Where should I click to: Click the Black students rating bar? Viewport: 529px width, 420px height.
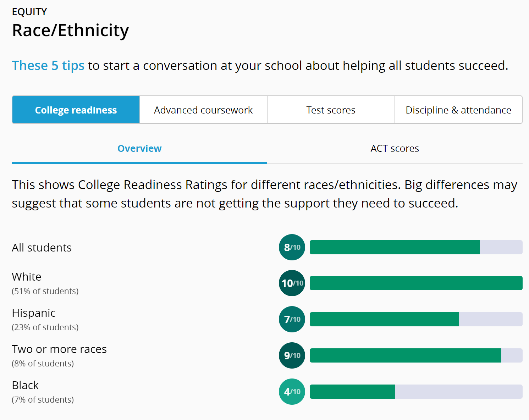point(416,392)
